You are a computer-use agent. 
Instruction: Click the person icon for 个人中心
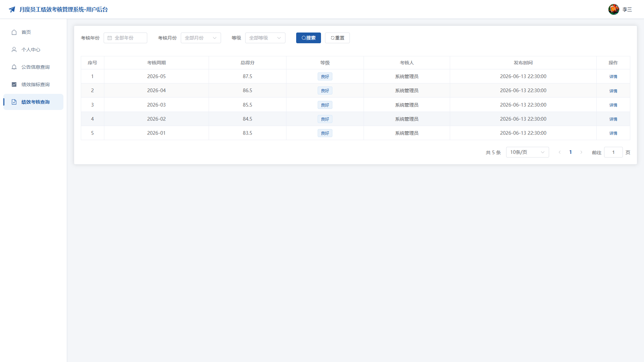[14, 50]
